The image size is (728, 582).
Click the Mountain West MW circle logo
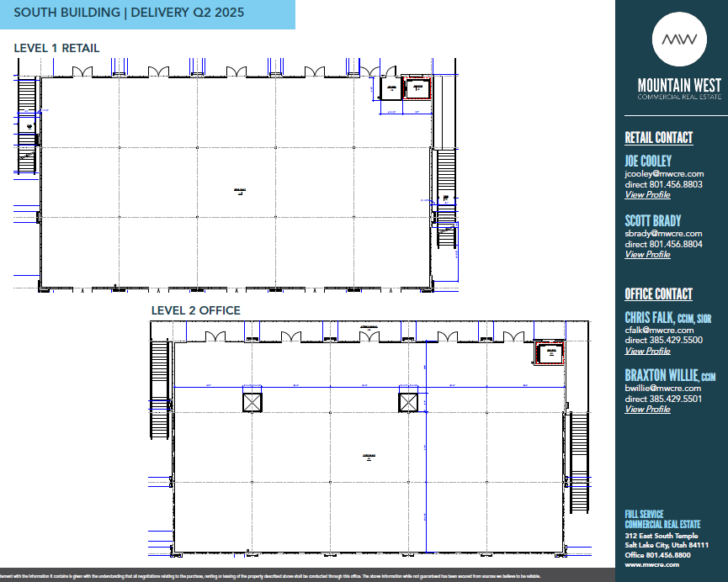point(679,39)
